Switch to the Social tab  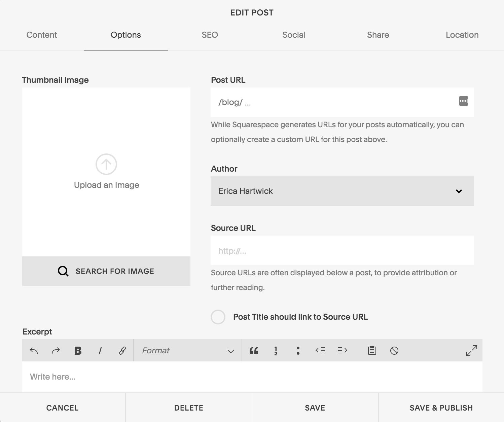(x=293, y=35)
